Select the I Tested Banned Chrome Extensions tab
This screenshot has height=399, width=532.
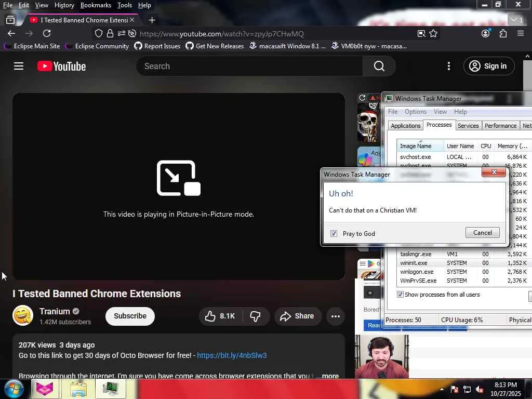point(81,20)
